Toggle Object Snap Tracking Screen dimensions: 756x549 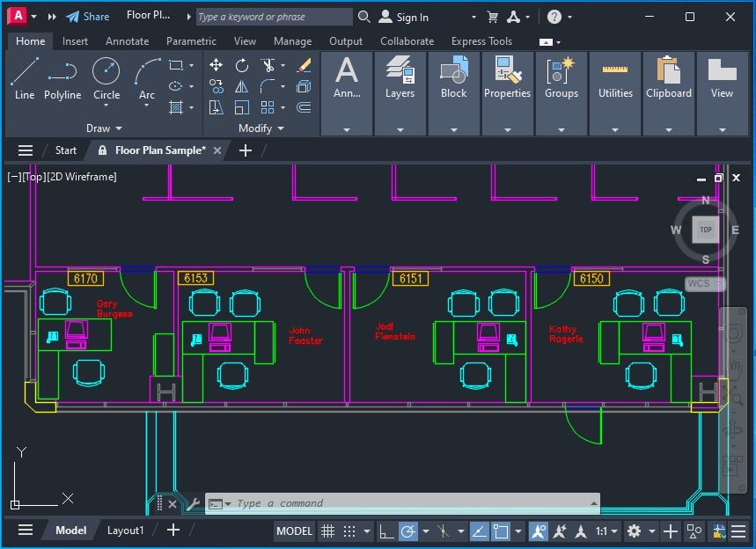(x=479, y=531)
